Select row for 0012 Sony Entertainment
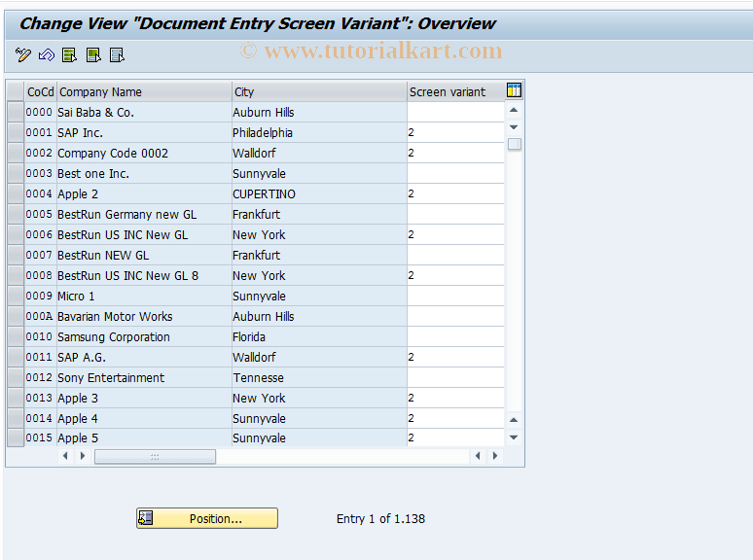This screenshot has width=753, height=560. click(x=16, y=377)
